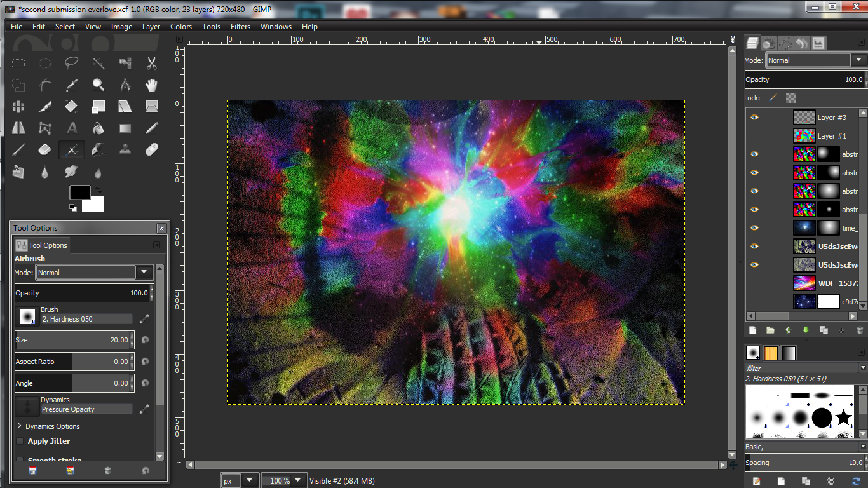This screenshot has width=868, height=488.
Task: Select the Flip tool
Action: [18, 128]
